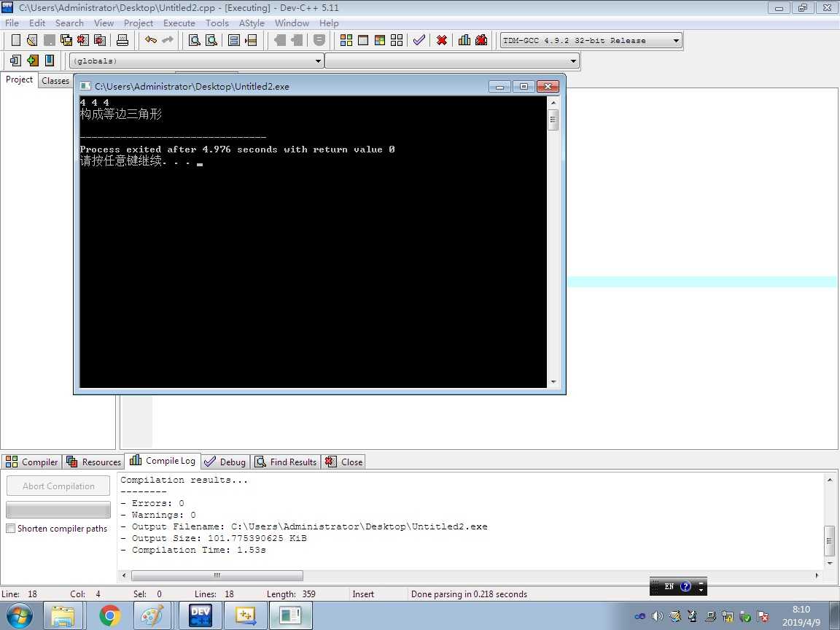The width and height of the screenshot is (840, 630).
Task: Open File Explorer from the taskbar
Action: coord(63,616)
